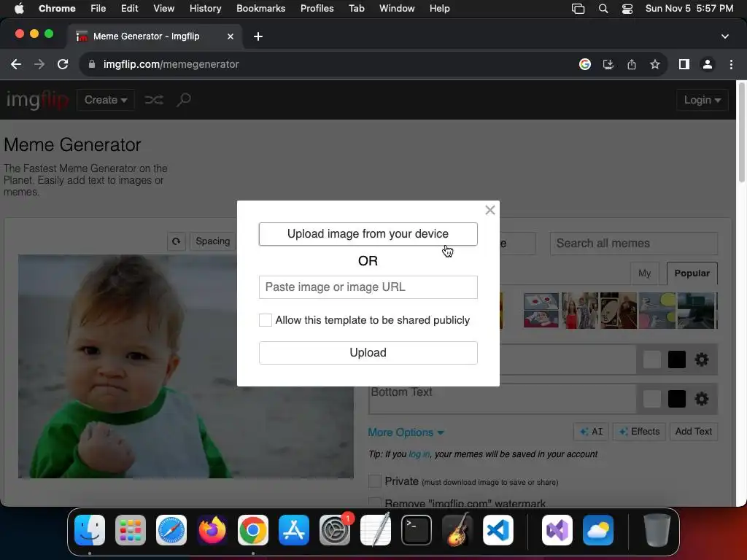
Task: Expand More Options
Action: (x=406, y=432)
